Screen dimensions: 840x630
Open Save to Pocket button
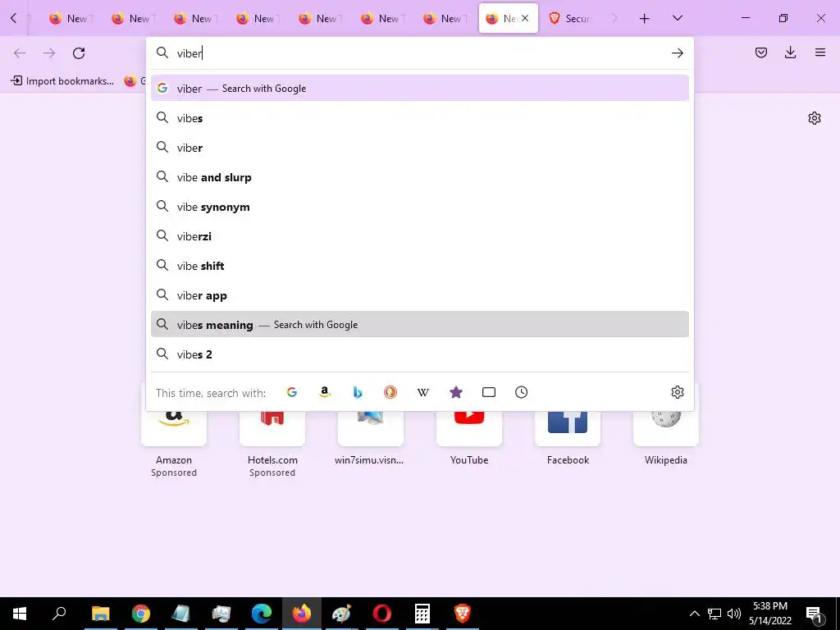point(761,52)
